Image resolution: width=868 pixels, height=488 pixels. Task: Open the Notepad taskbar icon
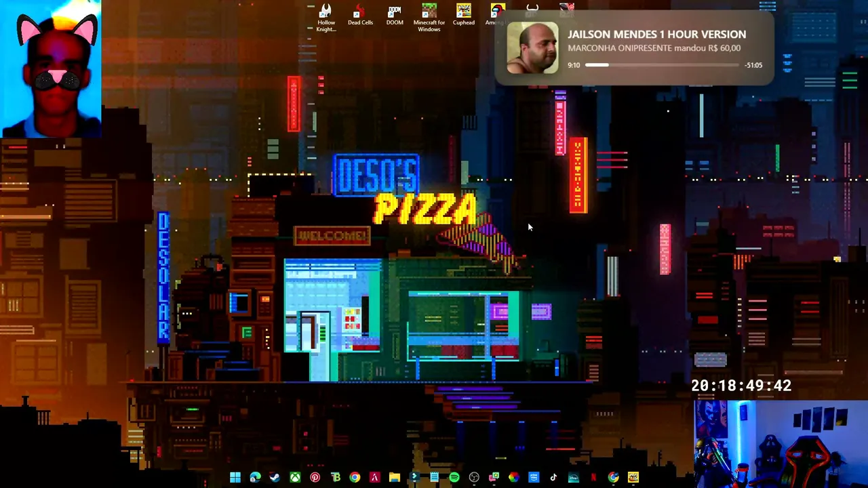[434, 478]
